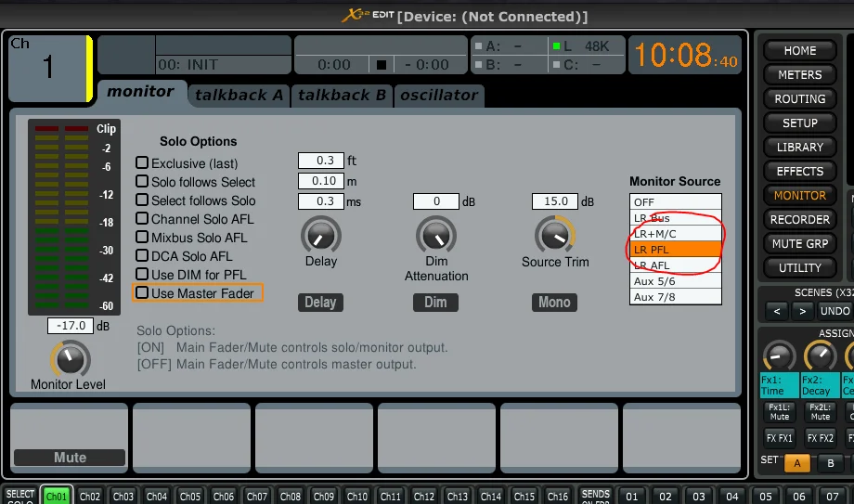Turn the Delay knob

tap(321, 236)
